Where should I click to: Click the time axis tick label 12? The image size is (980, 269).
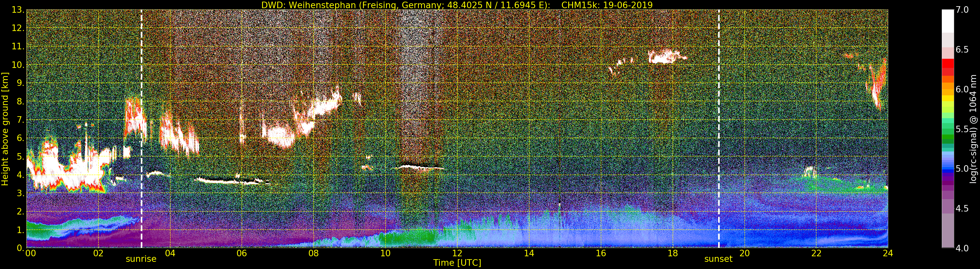tap(457, 253)
